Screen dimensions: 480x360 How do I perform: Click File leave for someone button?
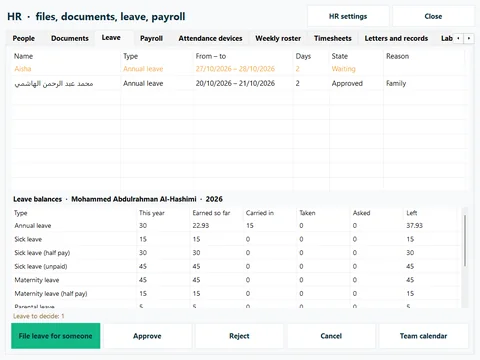[56, 336]
